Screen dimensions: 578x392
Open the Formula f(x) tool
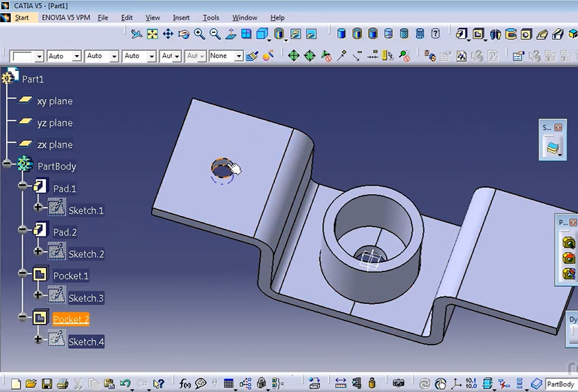coord(184,384)
